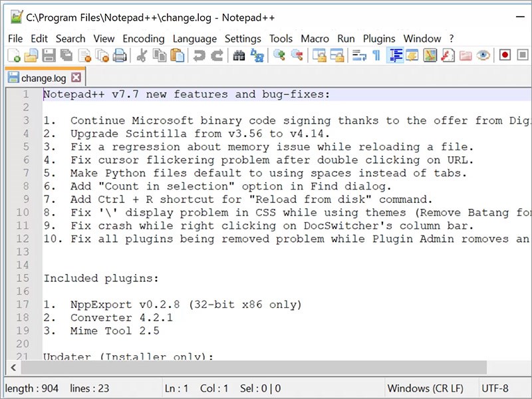Click the Undo arrow icon
This screenshot has width=532, height=399.
(x=199, y=55)
